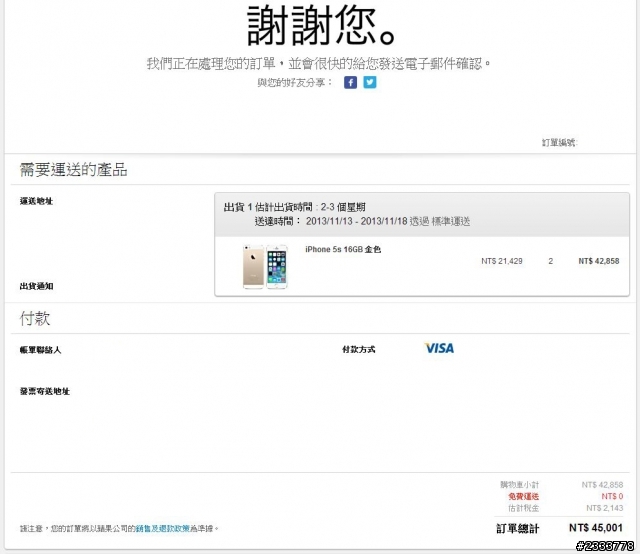The width and height of the screenshot is (640, 554).
Task: Click the 免費運送 label
Action: coord(523,496)
